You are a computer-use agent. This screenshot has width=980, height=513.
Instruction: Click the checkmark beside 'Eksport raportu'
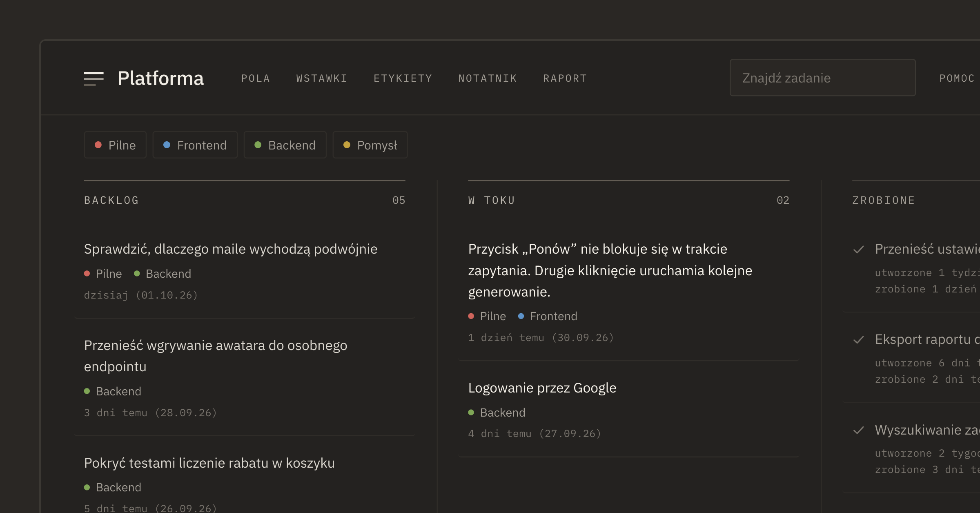click(x=859, y=340)
